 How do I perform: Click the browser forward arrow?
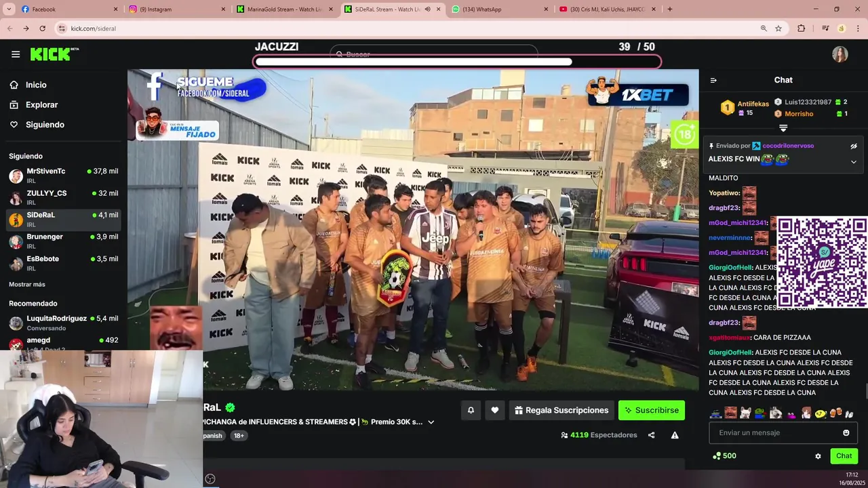tap(26, 28)
